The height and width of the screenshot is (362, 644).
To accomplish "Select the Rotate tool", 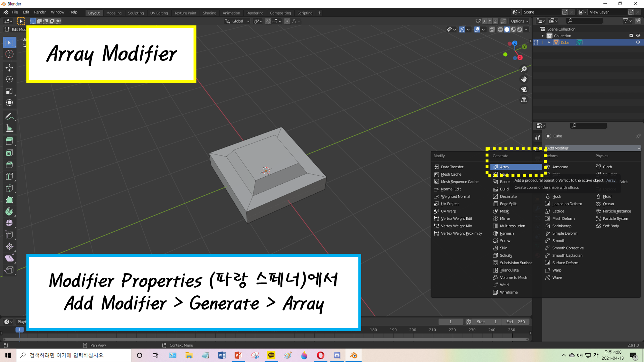I will point(9,79).
